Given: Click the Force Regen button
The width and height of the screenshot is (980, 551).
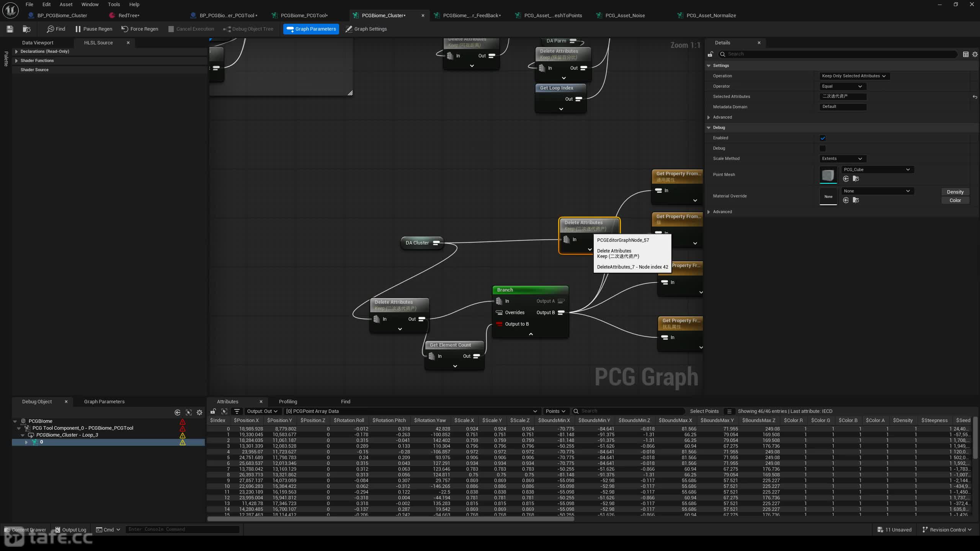Looking at the screenshot, I should click(140, 29).
